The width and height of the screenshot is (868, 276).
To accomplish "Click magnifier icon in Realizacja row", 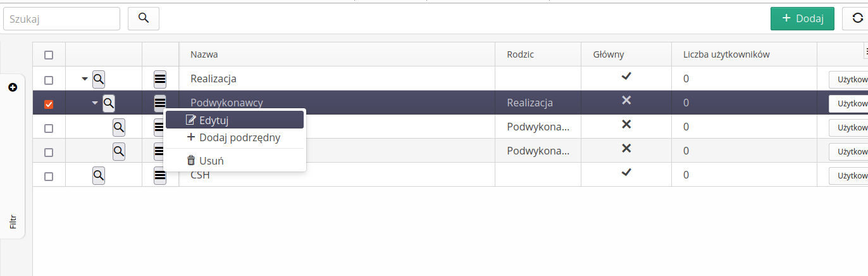I will 99,79.
